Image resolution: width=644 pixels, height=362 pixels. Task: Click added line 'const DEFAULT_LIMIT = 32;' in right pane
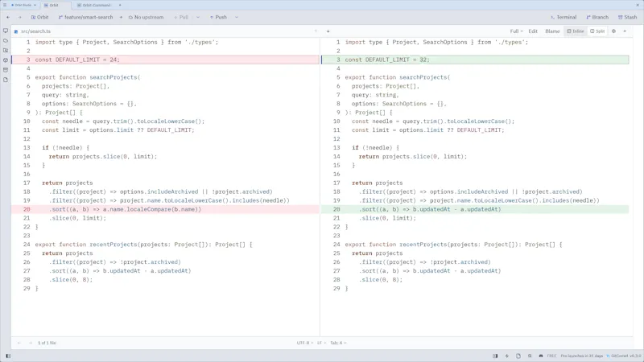tap(475, 60)
